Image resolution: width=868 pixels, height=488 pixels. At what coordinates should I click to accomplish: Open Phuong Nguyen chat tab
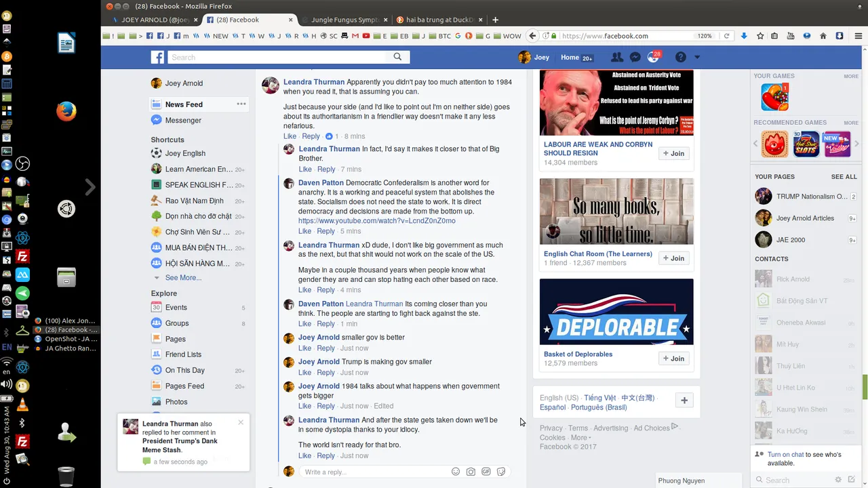[698, 481]
